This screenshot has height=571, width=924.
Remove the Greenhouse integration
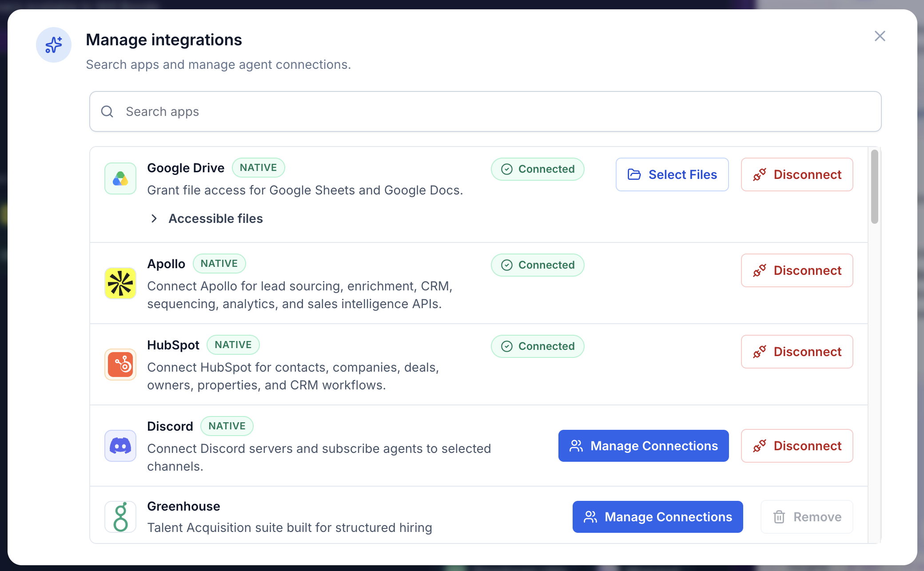coord(807,517)
